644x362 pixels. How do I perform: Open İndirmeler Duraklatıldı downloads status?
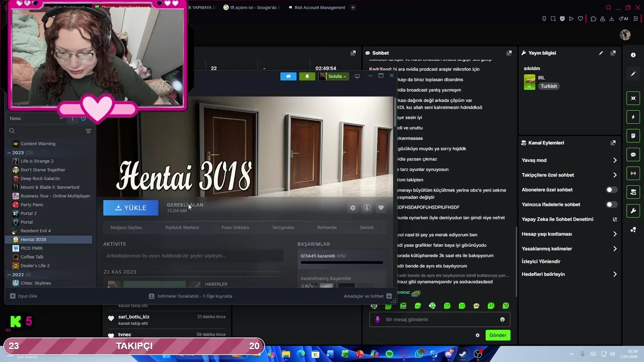[191, 296]
